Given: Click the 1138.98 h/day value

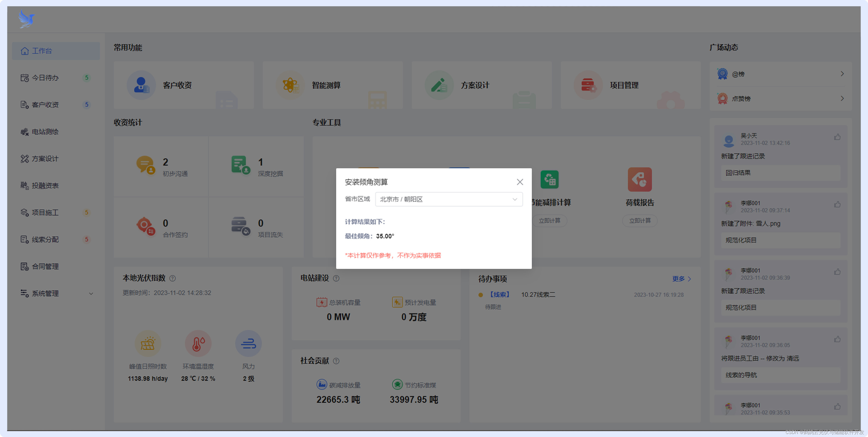Looking at the screenshot, I should coord(148,379).
